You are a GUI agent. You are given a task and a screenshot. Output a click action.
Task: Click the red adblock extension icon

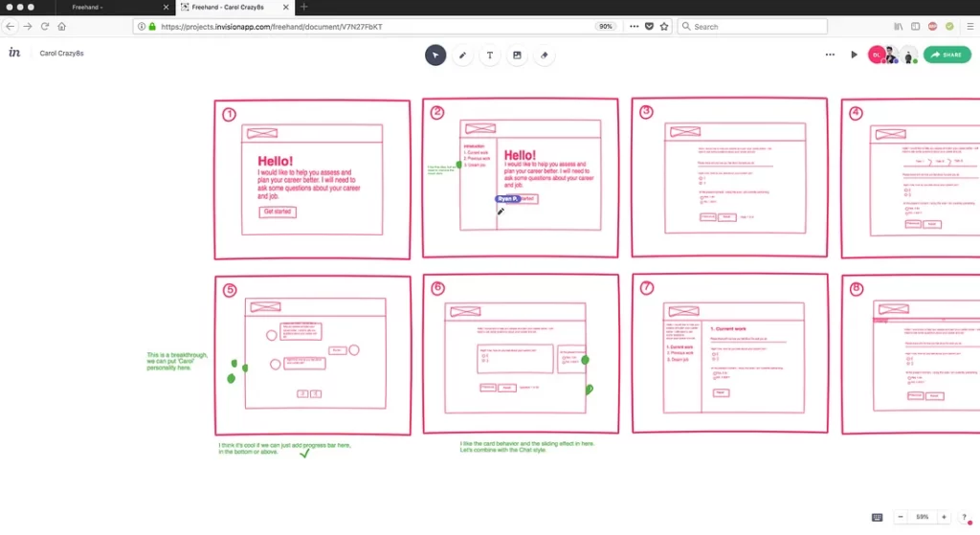(x=932, y=26)
